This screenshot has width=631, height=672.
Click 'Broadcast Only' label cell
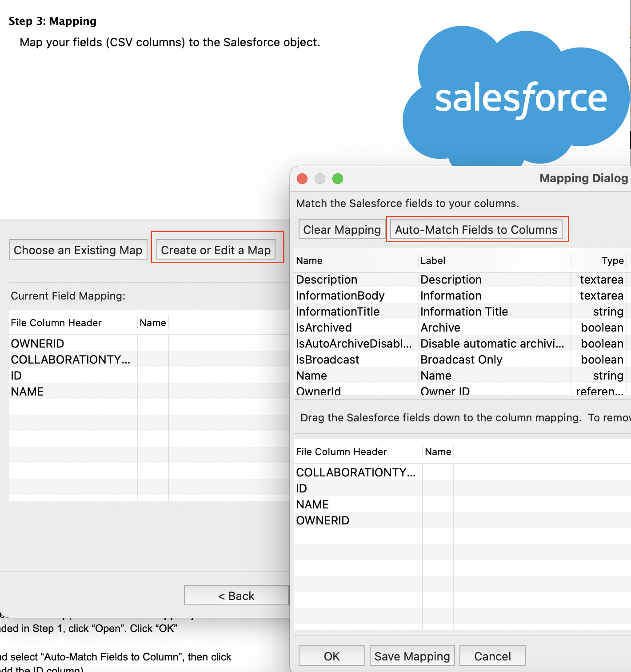pyautogui.click(x=495, y=360)
